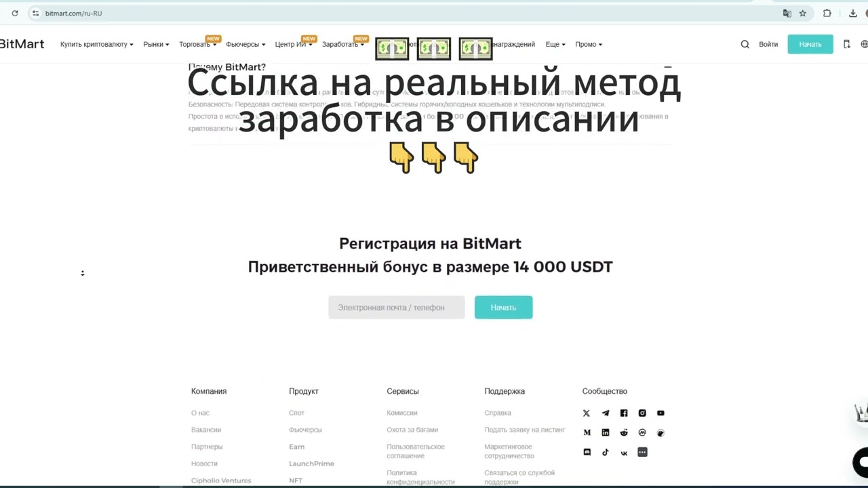Screen dimensions: 868x488
Task: Click the Компания column heading
Action: coord(209,391)
